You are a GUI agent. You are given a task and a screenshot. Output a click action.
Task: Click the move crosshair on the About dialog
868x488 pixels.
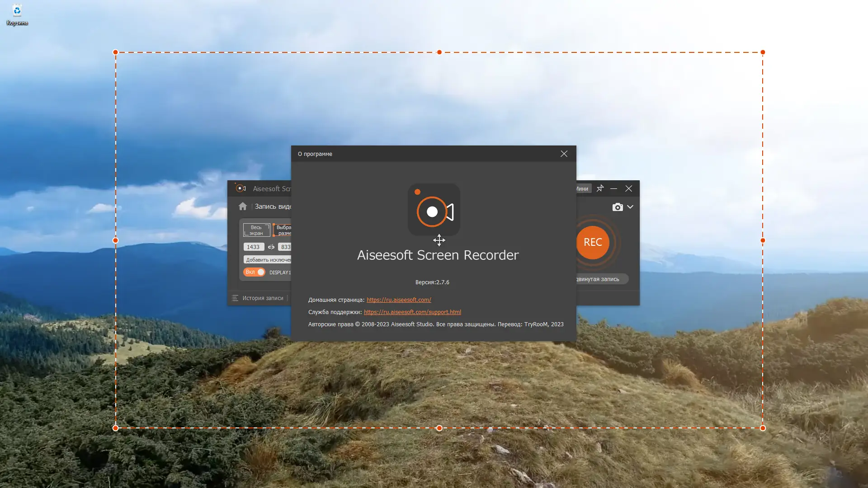(x=439, y=240)
